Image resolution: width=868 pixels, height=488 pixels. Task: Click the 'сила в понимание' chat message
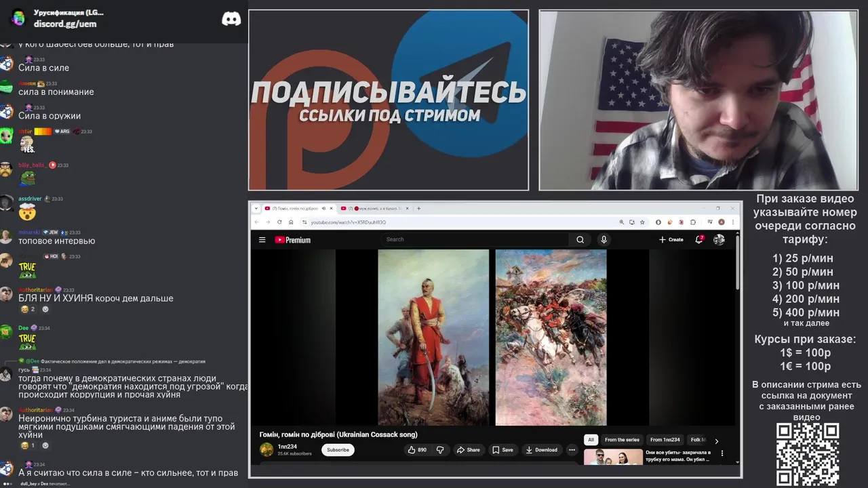pos(56,92)
